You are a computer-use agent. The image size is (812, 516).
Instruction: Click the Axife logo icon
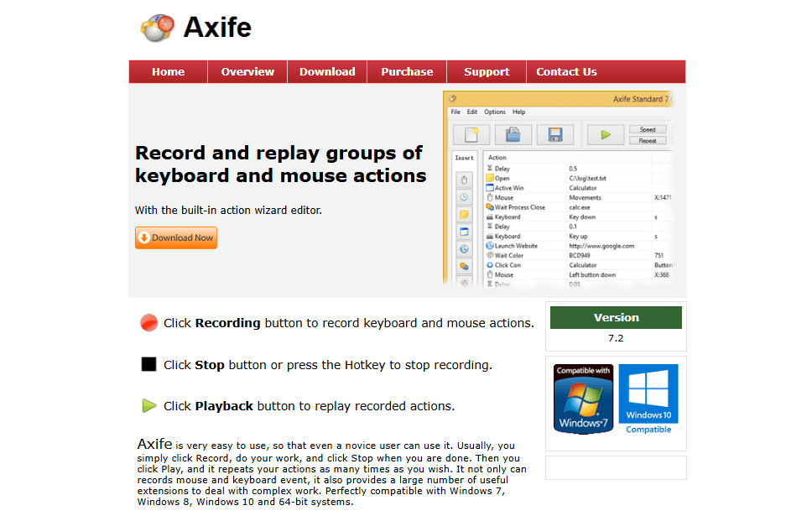[157, 27]
